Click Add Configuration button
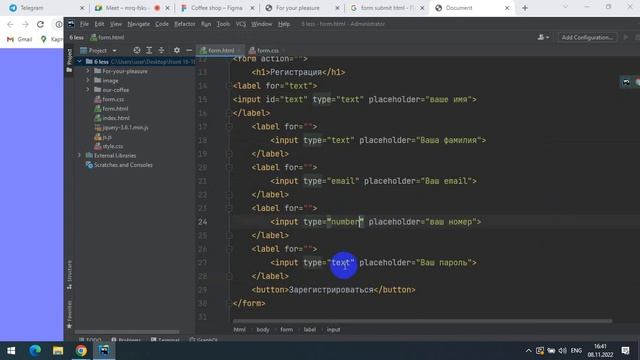Image resolution: width=640 pixels, height=360 pixels. 587,37
